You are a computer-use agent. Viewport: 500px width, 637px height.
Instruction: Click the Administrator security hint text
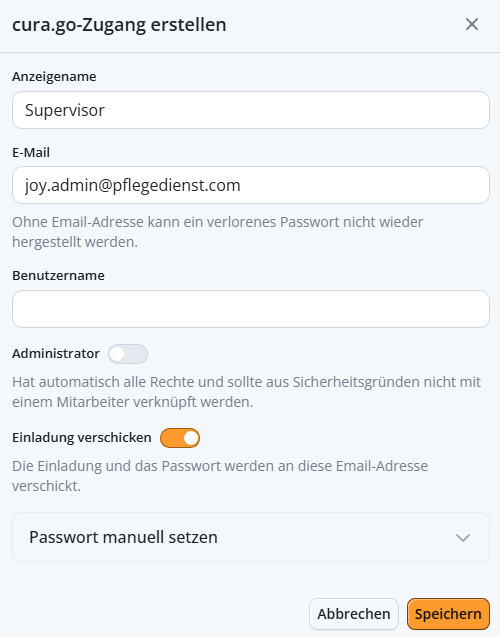click(x=247, y=392)
